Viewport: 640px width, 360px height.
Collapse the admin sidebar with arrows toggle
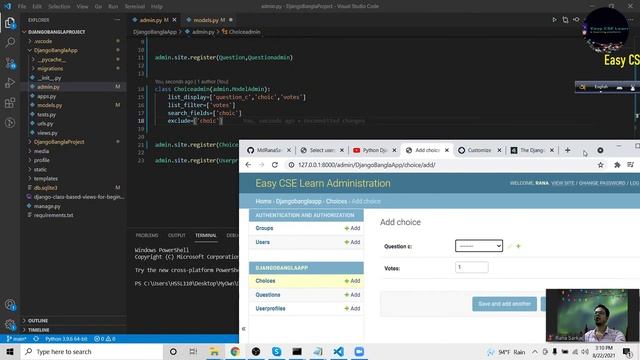point(244,329)
